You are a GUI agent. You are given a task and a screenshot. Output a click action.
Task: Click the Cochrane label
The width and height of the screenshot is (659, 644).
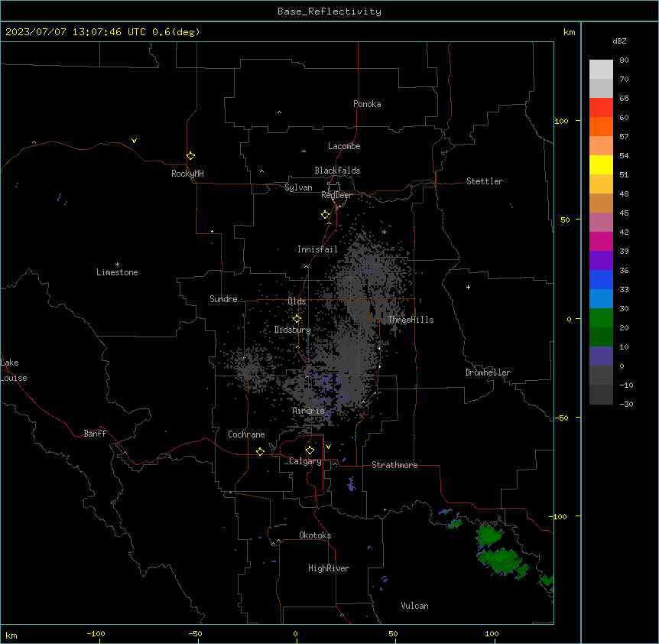click(246, 434)
